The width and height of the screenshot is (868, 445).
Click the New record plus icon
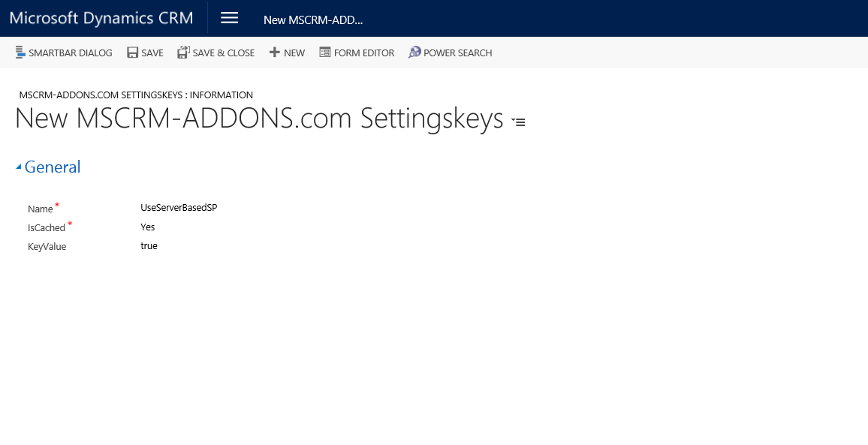[x=273, y=53]
